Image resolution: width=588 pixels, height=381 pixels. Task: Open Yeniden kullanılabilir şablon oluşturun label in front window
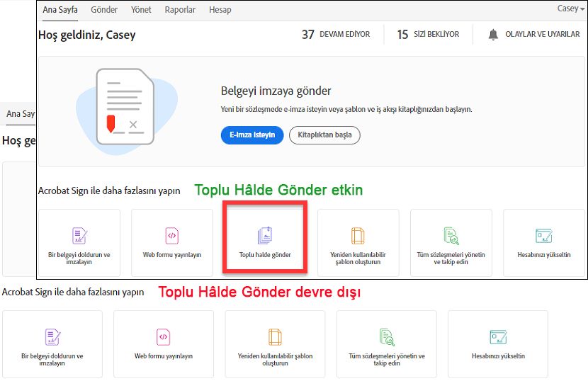(x=358, y=258)
